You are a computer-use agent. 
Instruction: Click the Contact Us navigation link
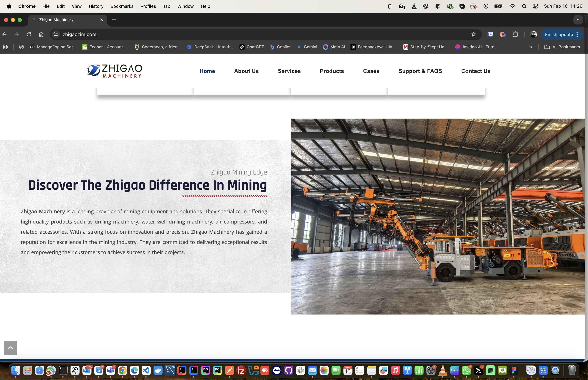coord(476,71)
